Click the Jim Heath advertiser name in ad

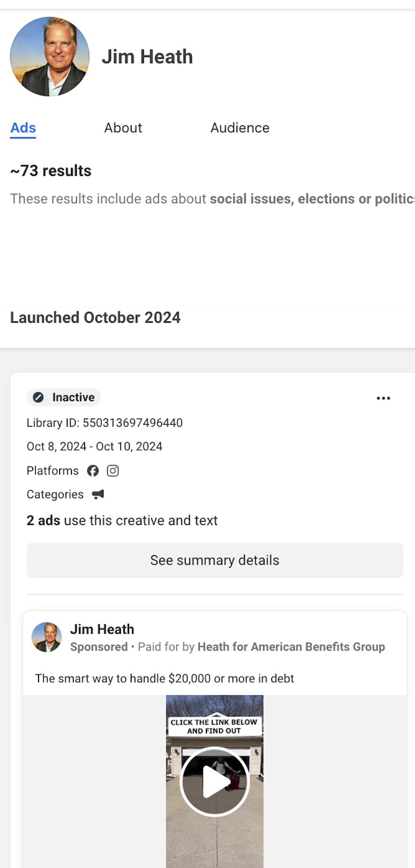(x=102, y=629)
